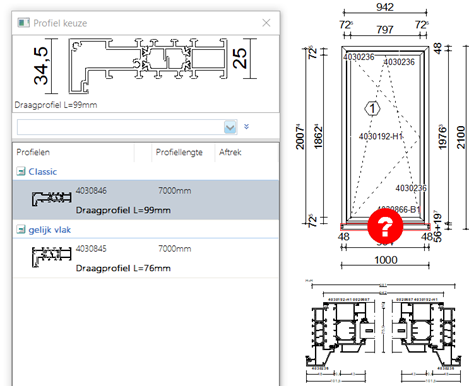The height and width of the screenshot is (386, 469).
Task: Click the red question mark marker
Action: pos(385,226)
